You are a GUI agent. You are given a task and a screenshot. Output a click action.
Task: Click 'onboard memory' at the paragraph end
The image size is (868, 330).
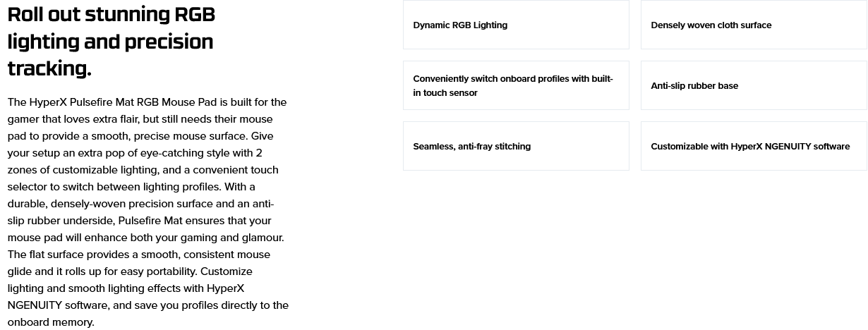[49, 322]
